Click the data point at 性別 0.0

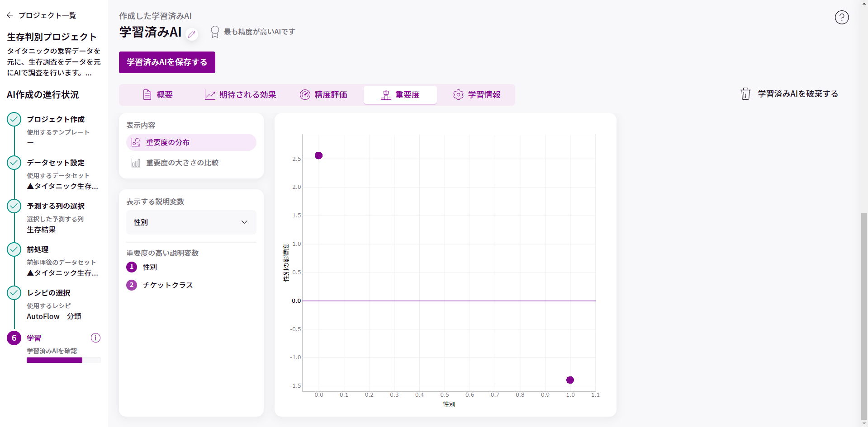tap(318, 155)
